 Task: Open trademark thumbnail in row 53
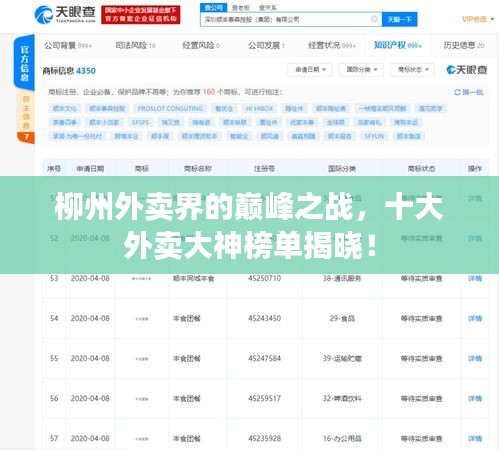(x=142, y=278)
